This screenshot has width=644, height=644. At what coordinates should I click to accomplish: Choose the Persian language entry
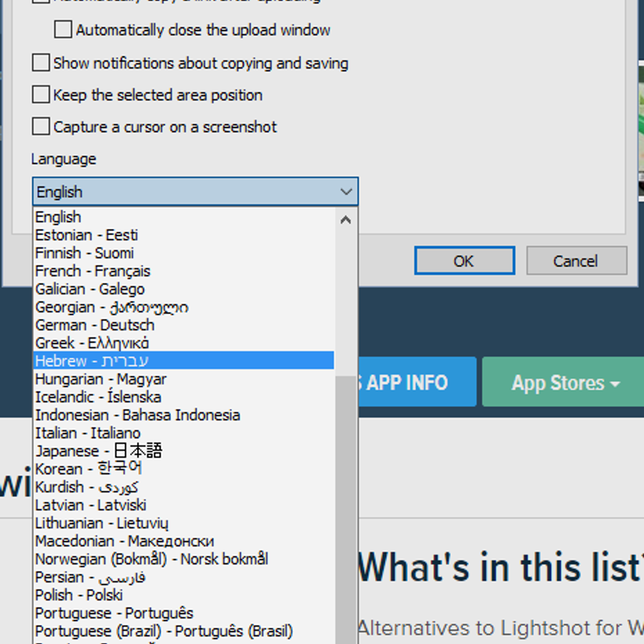[x=184, y=577]
